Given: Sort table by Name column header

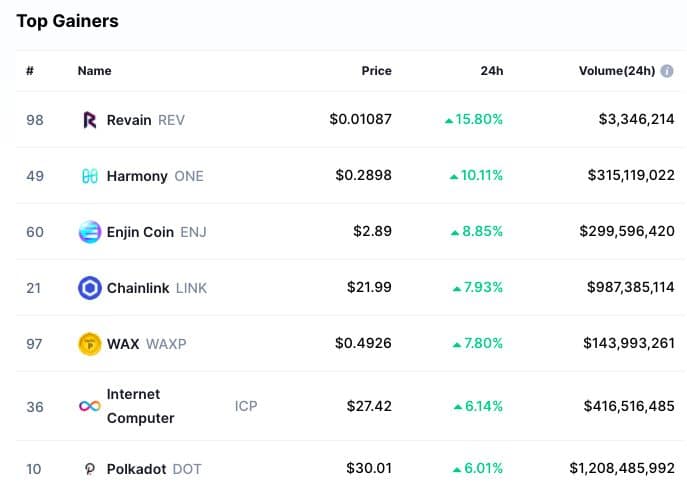Looking at the screenshot, I should point(95,71).
